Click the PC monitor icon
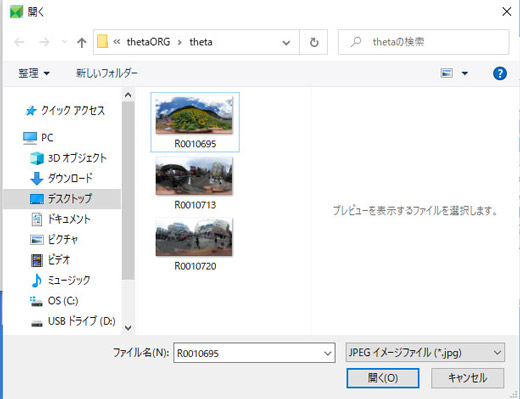 (x=30, y=138)
